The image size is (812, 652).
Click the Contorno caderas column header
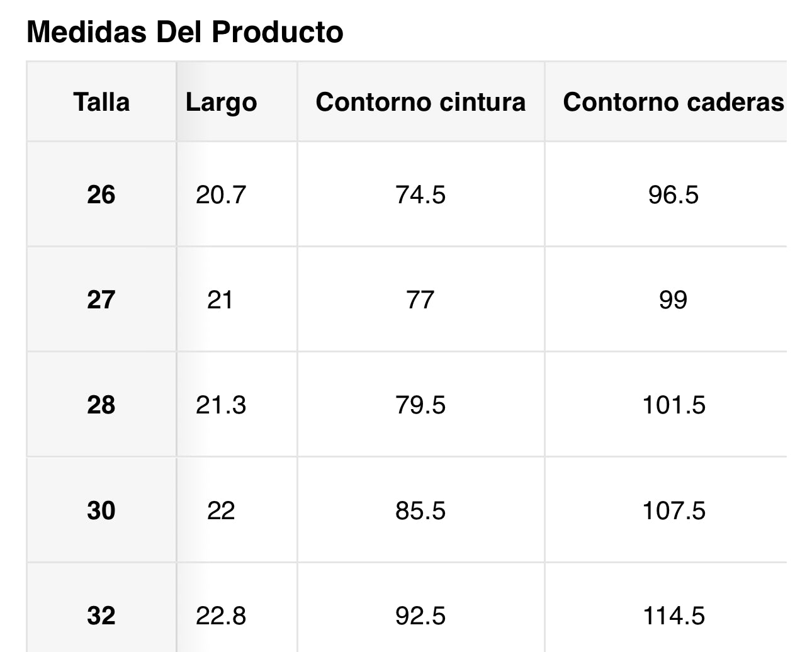pyautogui.click(x=673, y=102)
